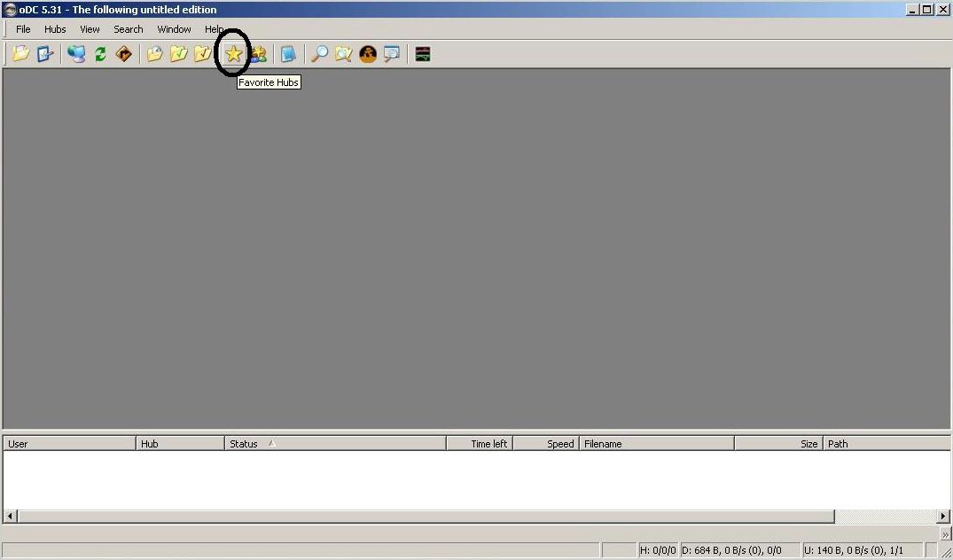Open Favorite Users via the people-with-star icon

[x=258, y=54]
